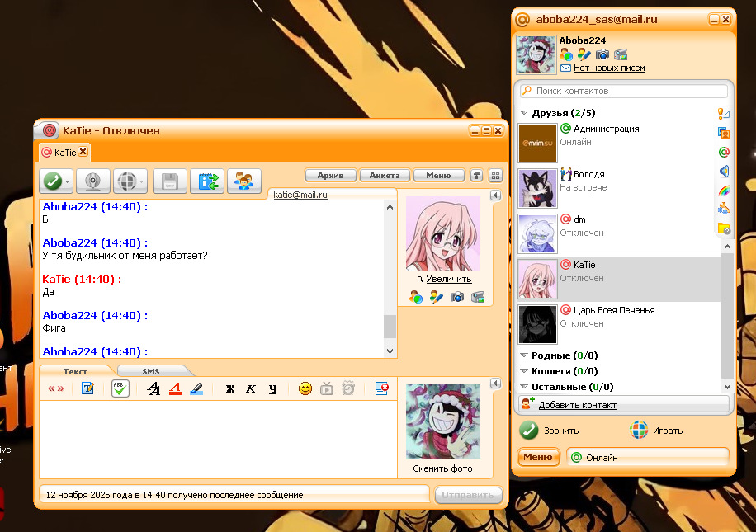Collapse KaTie's avatar panel with the arrow
The width and height of the screenshot is (756, 532).
coord(495,195)
